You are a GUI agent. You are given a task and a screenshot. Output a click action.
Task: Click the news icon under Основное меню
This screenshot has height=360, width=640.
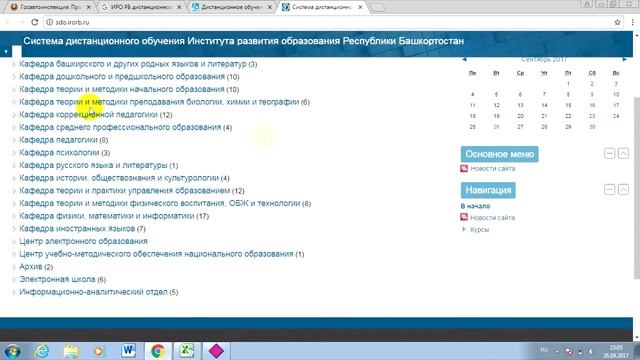pyautogui.click(x=464, y=168)
